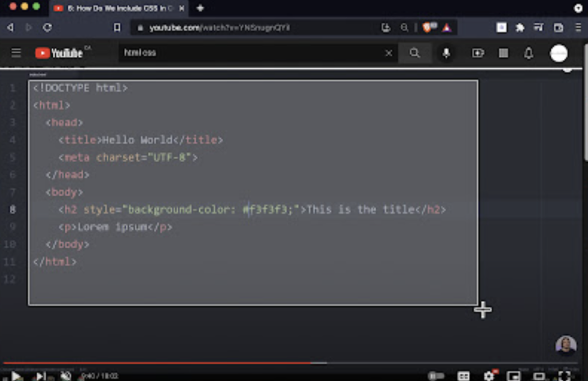
Task: Click the '#f3f3f3' color value in code
Action: coord(265,209)
